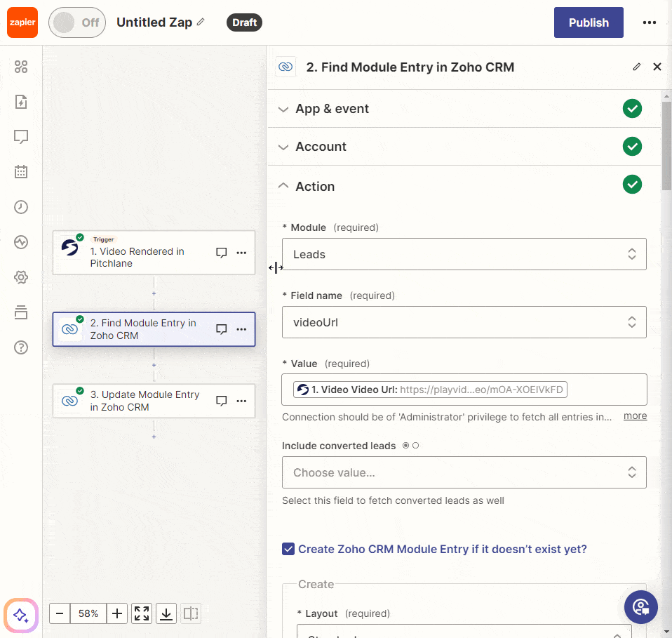Viewport: 672px width, 638px height.
Task: Add a step after the Pitchlane trigger
Action: [x=154, y=293]
